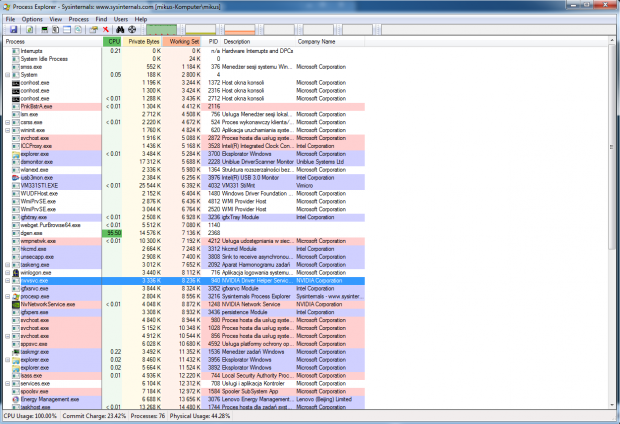Image resolution: width=620 pixels, height=424 pixels.
Task: Click 'CPU Usage: 100.00%' in status bar
Action: (x=30, y=416)
